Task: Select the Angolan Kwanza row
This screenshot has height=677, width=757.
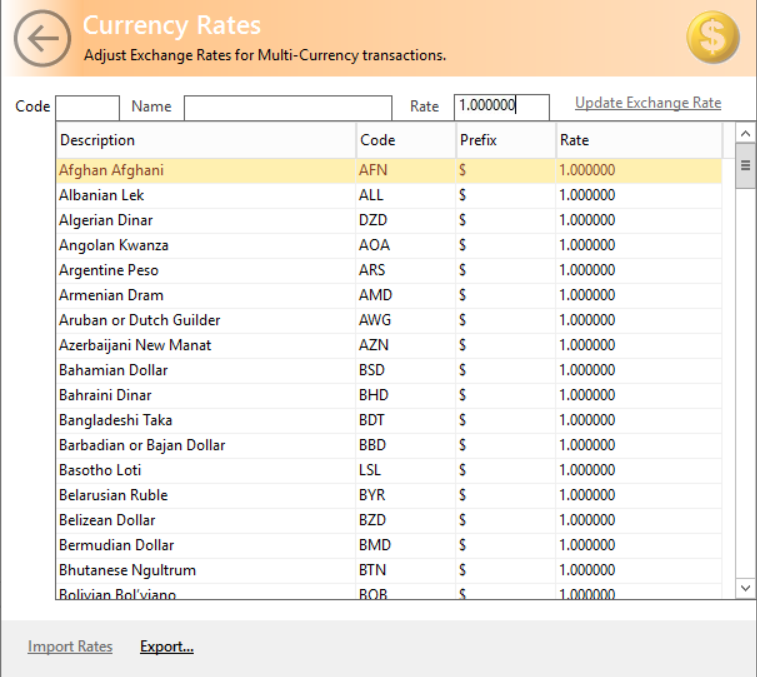Action: point(389,245)
